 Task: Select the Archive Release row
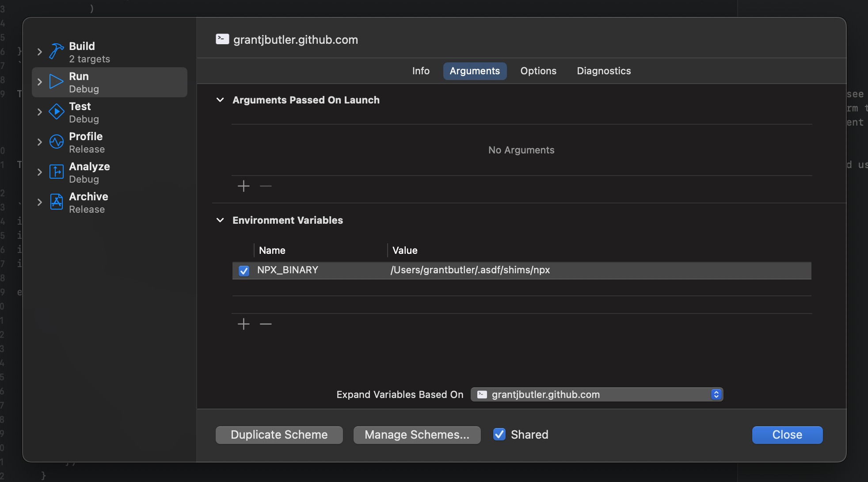coord(110,203)
